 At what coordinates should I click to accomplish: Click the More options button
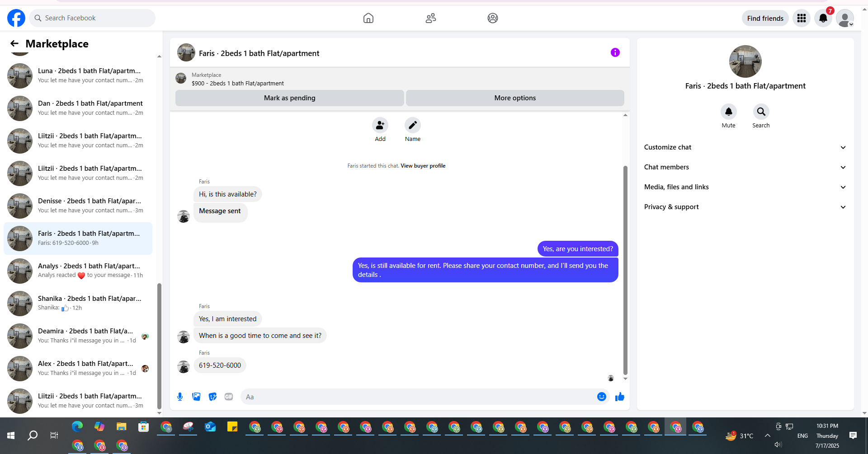(x=515, y=98)
